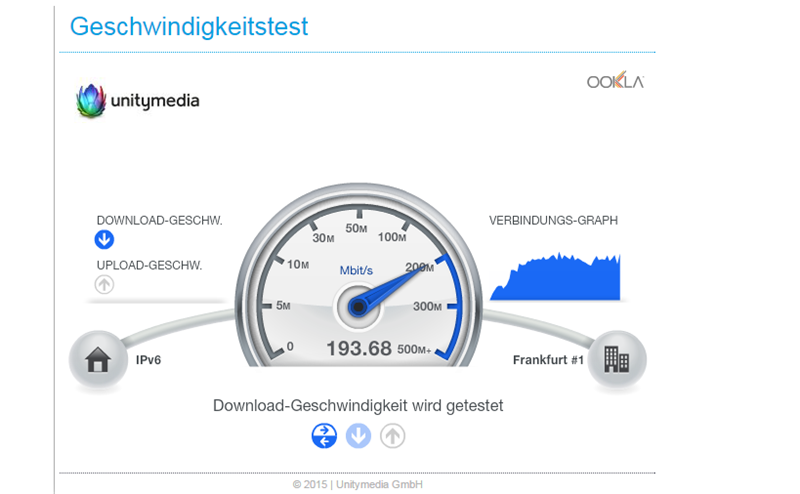Click the blue ping arrows icon below status
800x494 pixels.
324,435
